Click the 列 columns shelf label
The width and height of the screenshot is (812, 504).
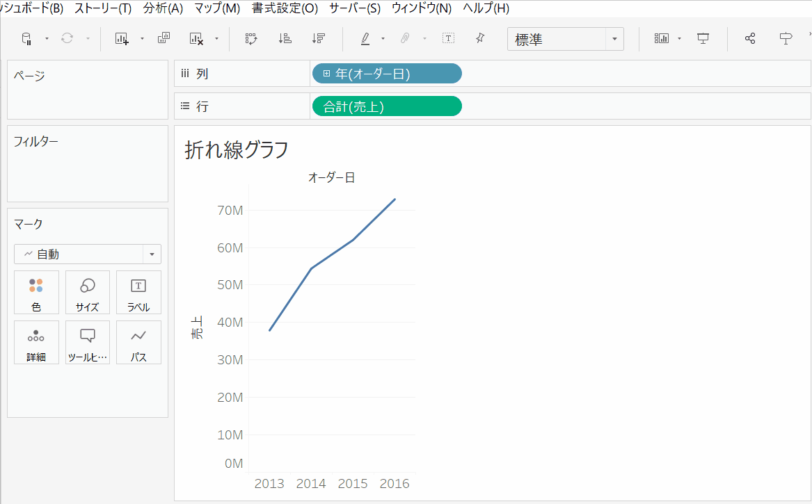[x=202, y=74]
